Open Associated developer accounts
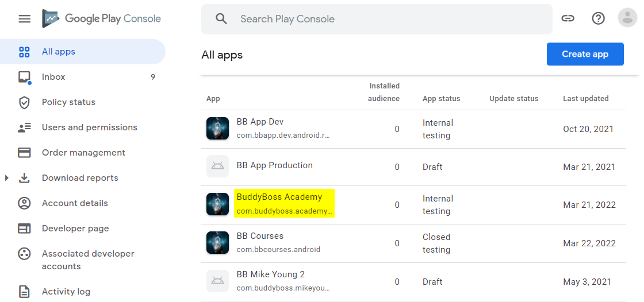 [82, 260]
